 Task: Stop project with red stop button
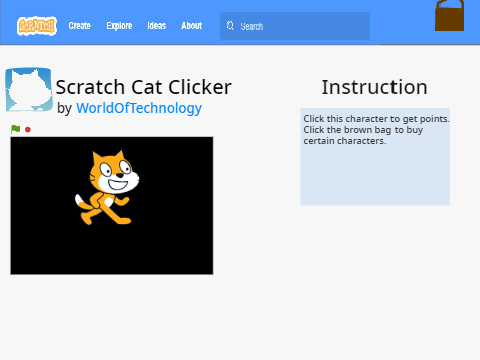(28, 129)
